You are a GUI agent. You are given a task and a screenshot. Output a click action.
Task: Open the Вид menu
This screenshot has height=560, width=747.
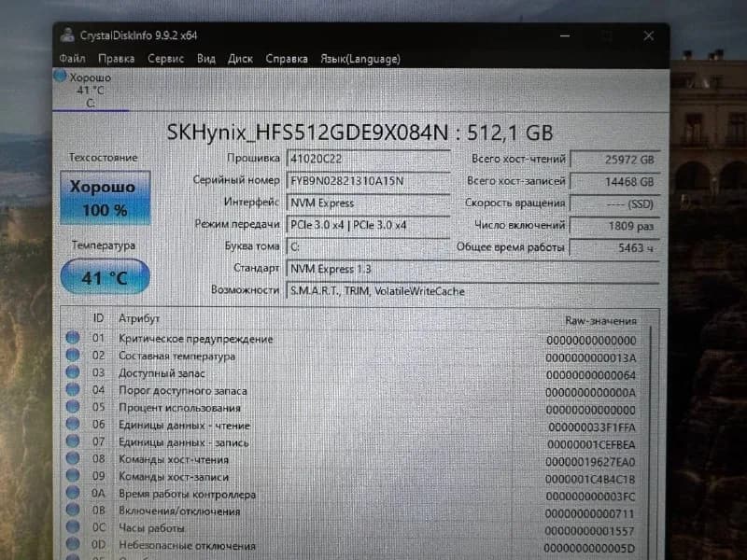(205, 59)
